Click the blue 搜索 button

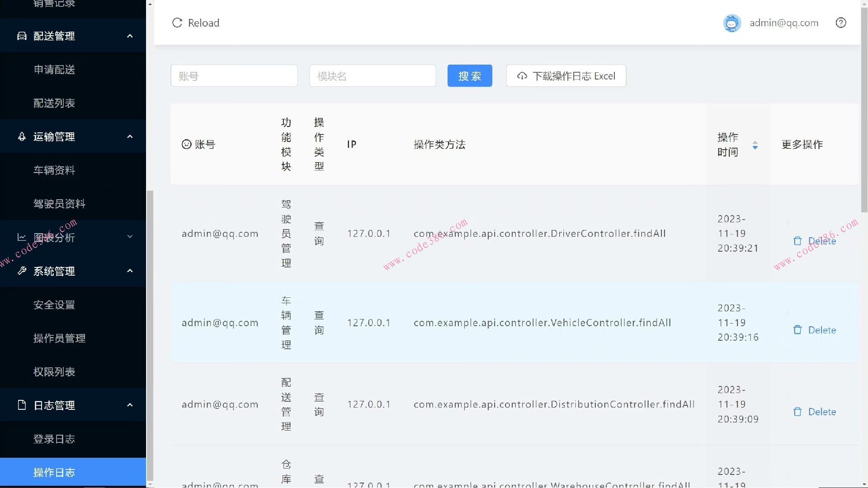[x=469, y=76]
